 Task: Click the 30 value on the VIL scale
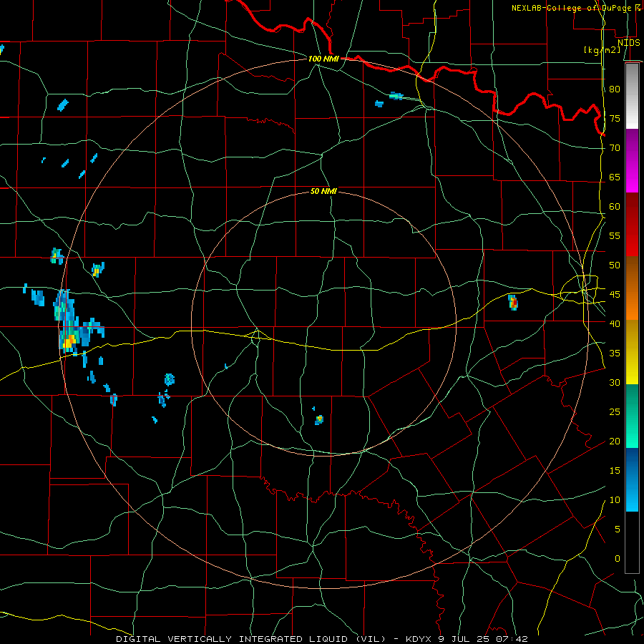(x=615, y=382)
